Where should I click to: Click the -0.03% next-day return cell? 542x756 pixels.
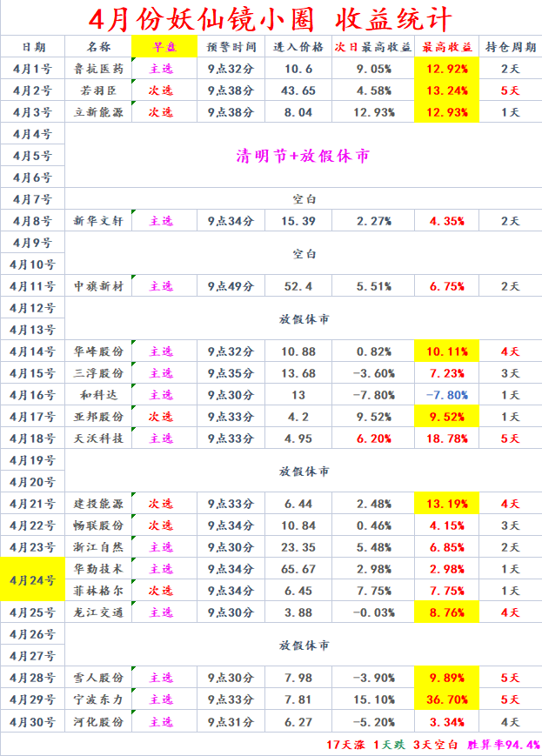coord(373,612)
